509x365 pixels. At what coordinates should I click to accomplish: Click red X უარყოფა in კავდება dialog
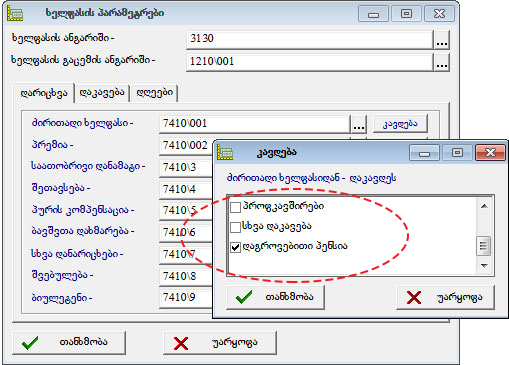pos(445,297)
